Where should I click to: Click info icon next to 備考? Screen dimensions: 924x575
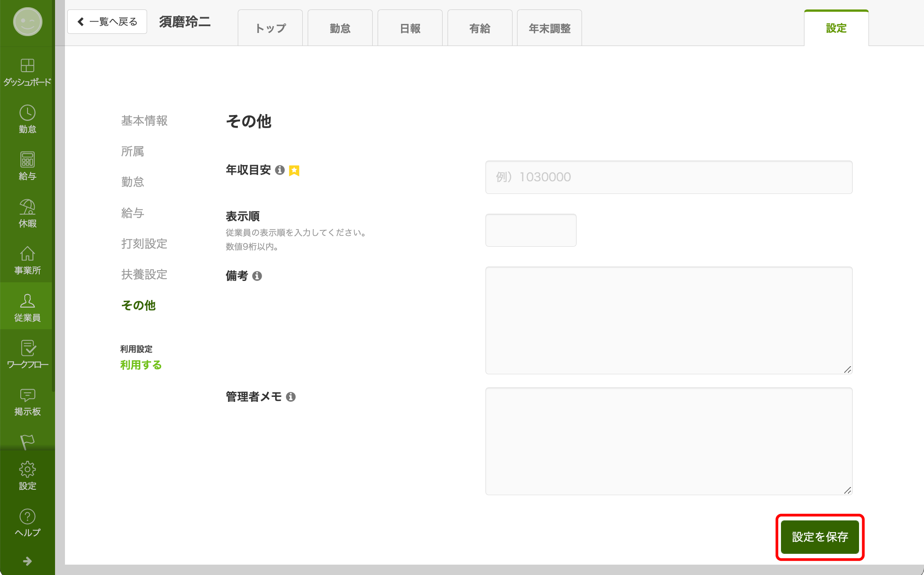(x=257, y=276)
